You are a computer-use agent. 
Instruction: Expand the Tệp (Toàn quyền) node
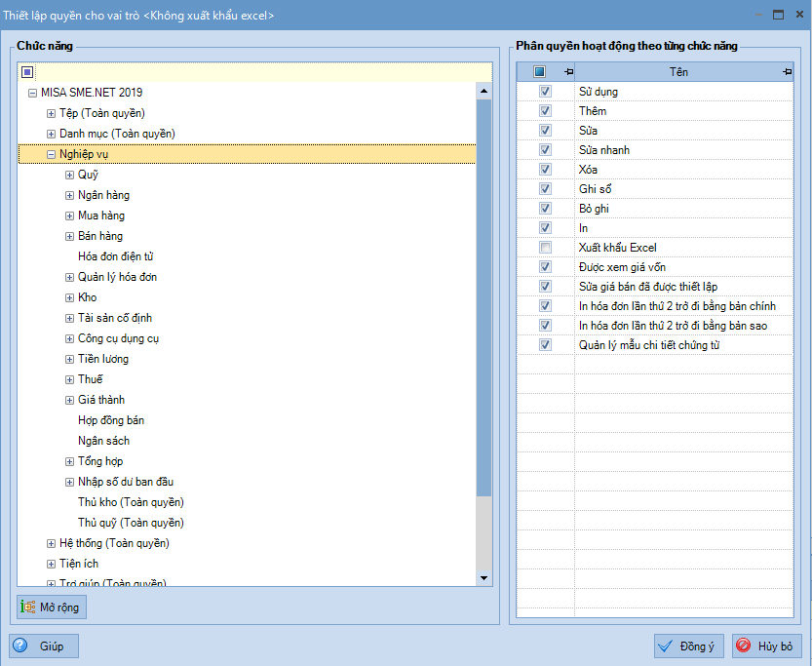click(51, 113)
